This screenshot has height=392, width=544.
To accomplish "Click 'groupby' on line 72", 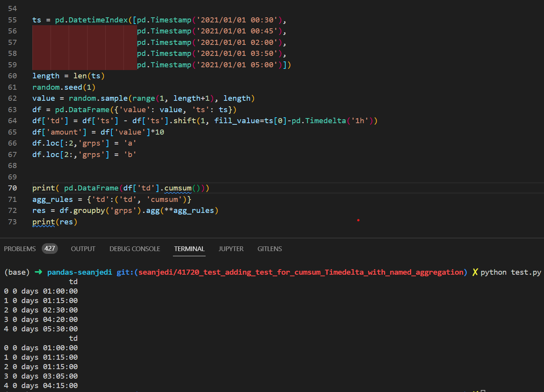I will pos(89,211).
